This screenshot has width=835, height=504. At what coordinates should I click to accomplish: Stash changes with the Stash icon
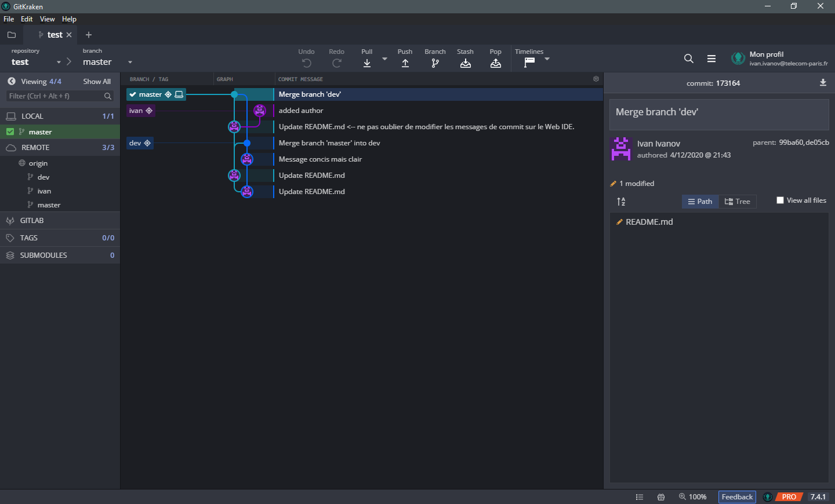(466, 63)
